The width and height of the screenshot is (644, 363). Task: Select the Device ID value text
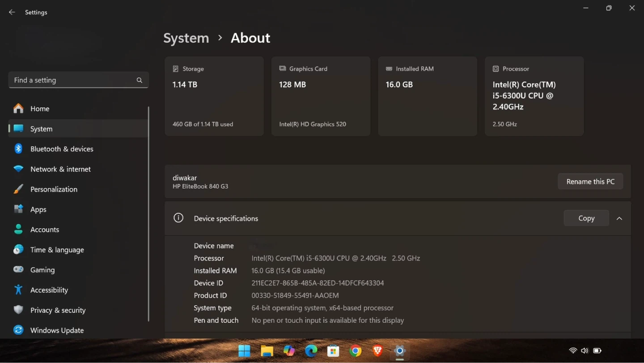318,283
